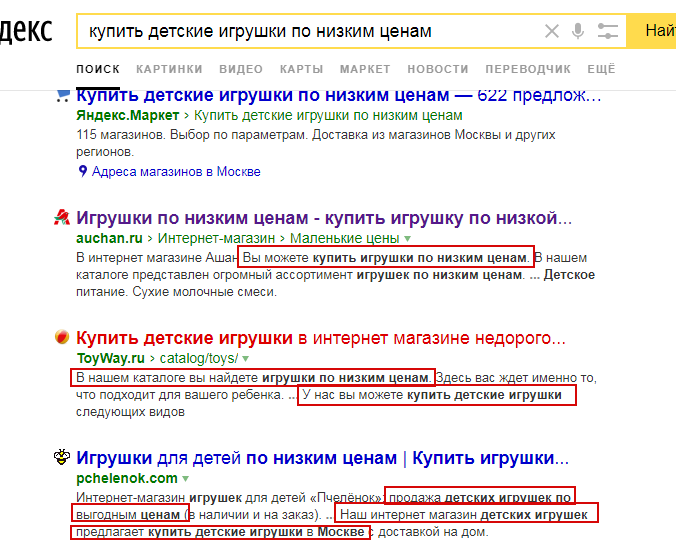The width and height of the screenshot is (676, 560).
Task: Start voice search with the microphone icon
Action: pyautogui.click(x=578, y=31)
